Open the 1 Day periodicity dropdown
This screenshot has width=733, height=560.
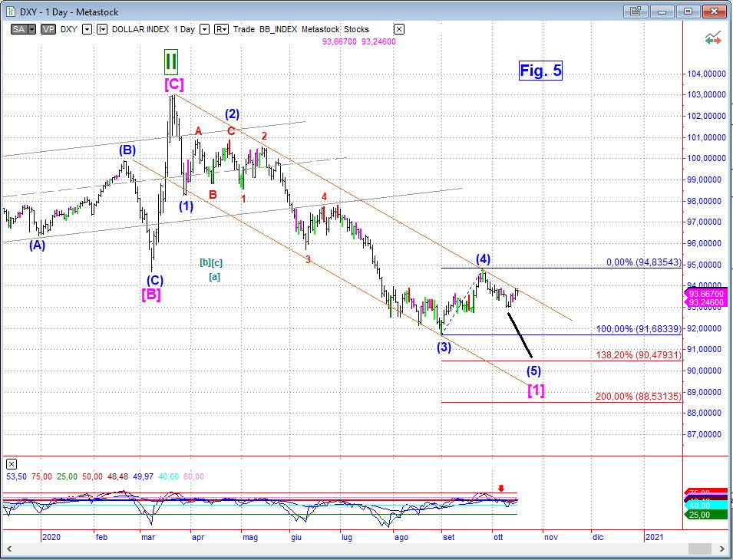click(204, 29)
